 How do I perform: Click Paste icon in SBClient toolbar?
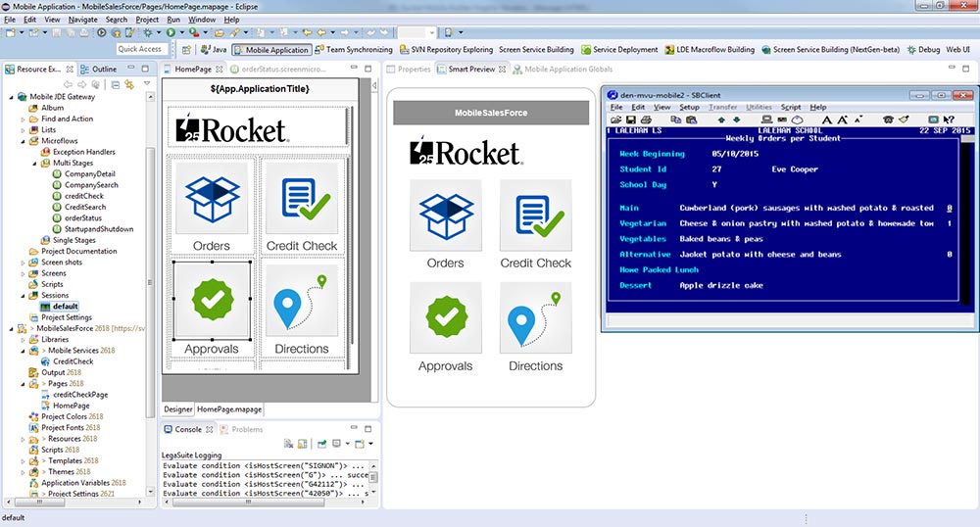(x=691, y=120)
